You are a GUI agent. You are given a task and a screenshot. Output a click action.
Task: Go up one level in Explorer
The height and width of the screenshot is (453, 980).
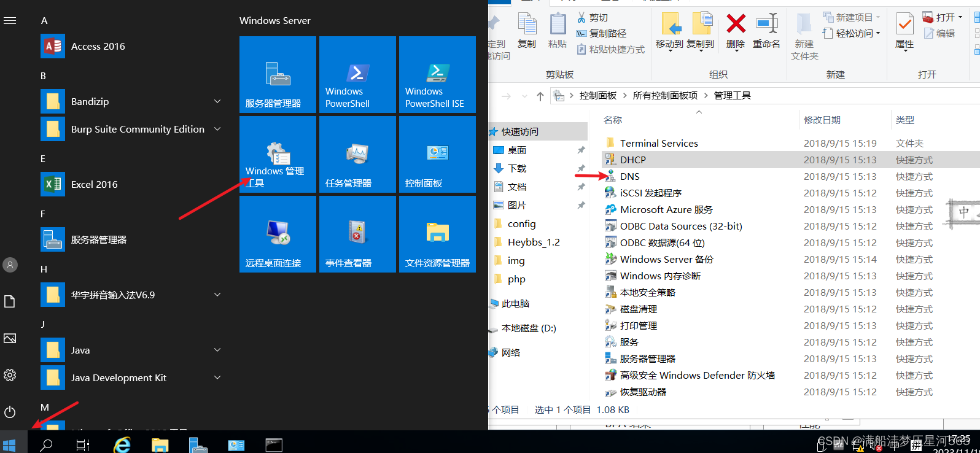[x=540, y=96]
